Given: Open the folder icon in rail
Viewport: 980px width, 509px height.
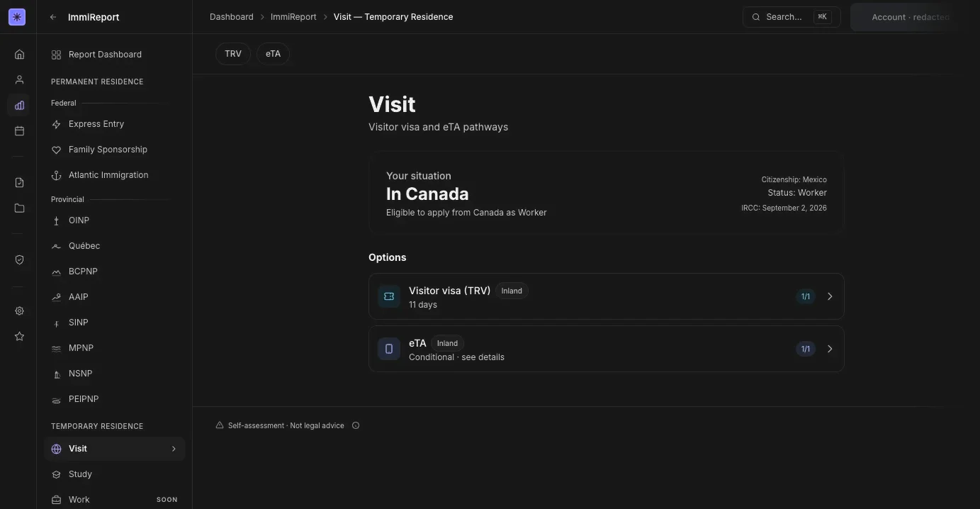Looking at the screenshot, I should point(19,208).
